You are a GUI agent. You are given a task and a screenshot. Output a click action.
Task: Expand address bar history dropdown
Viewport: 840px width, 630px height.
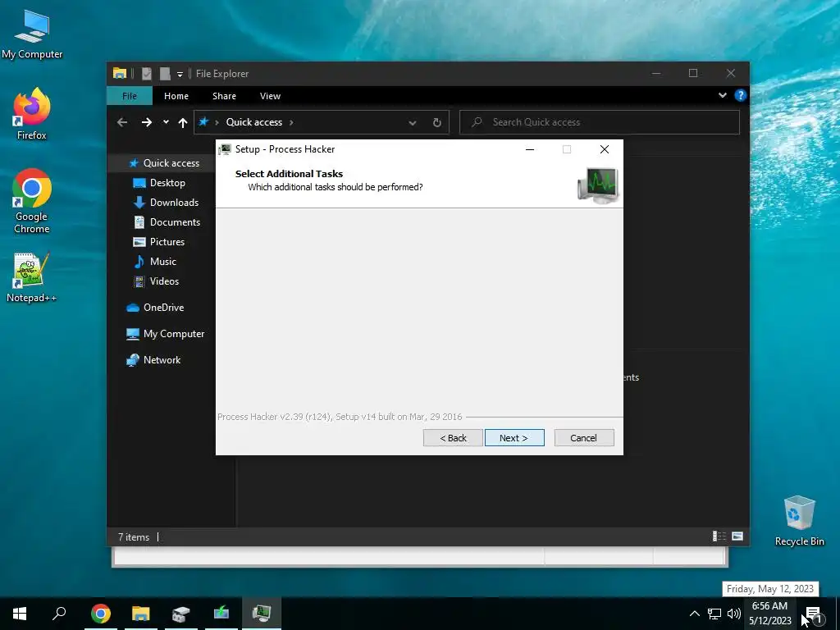click(x=413, y=123)
